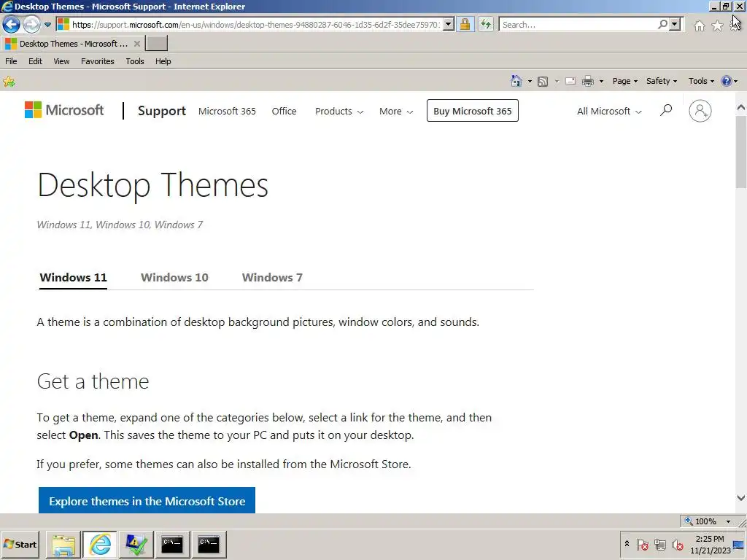This screenshot has width=747, height=560.
Task: Open the Favorites menu
Action: [x=98, y=61]
